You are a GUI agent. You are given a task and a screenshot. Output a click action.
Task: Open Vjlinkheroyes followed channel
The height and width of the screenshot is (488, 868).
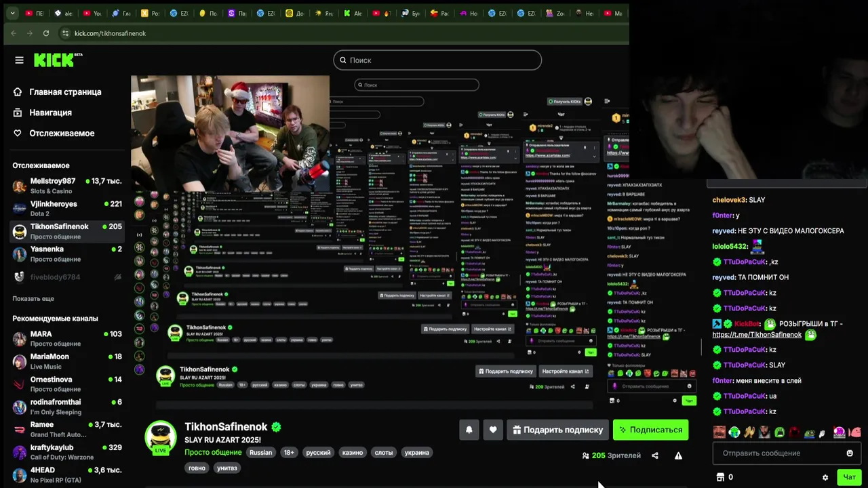pyautogui.click(x=67, y=208)
